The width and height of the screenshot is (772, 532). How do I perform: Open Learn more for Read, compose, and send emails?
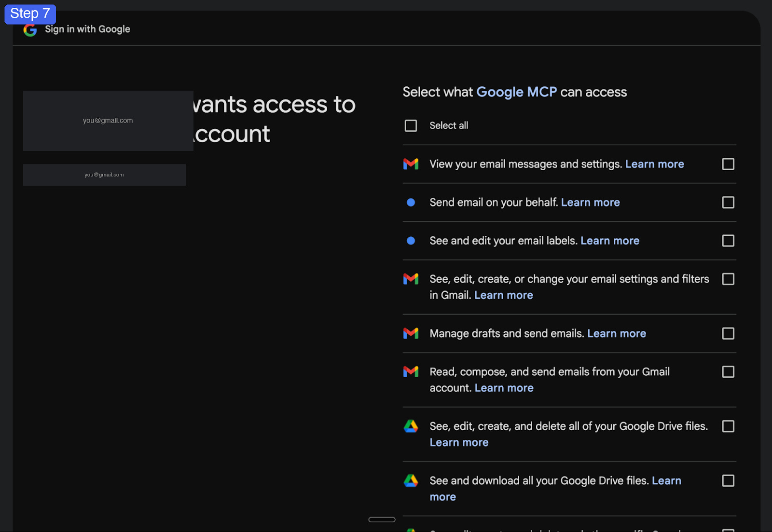pos(504,388)
